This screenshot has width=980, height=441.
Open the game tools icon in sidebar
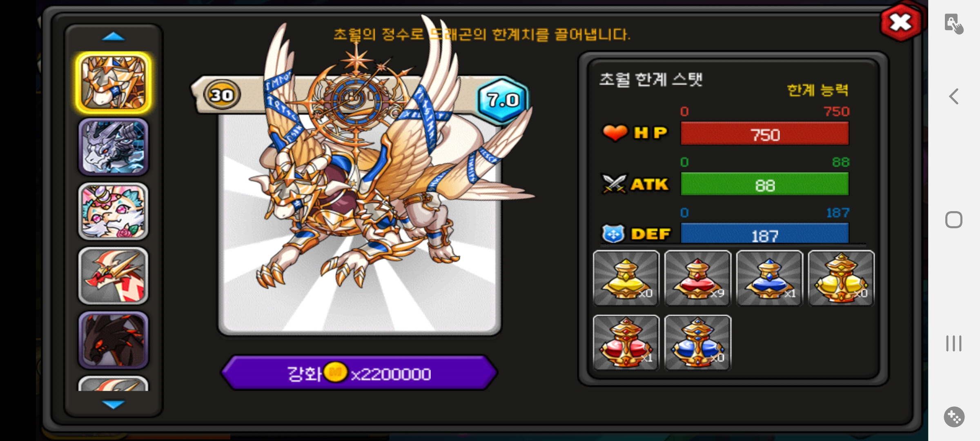[x=954, y=417]
